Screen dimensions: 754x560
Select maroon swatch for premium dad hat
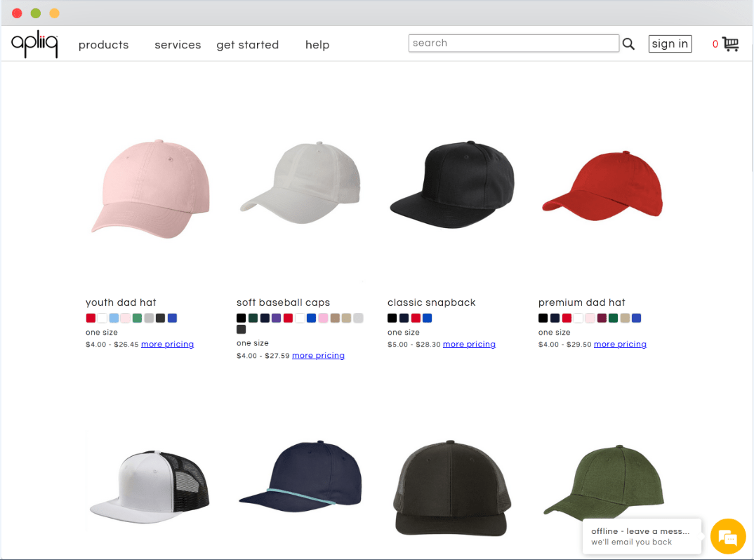tap(602, 318)
